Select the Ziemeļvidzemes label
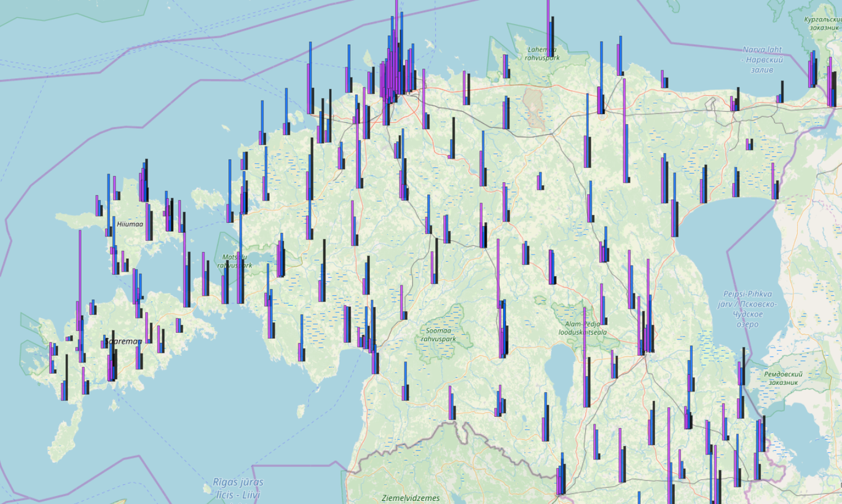842x504 pixels. coord(411,498)
